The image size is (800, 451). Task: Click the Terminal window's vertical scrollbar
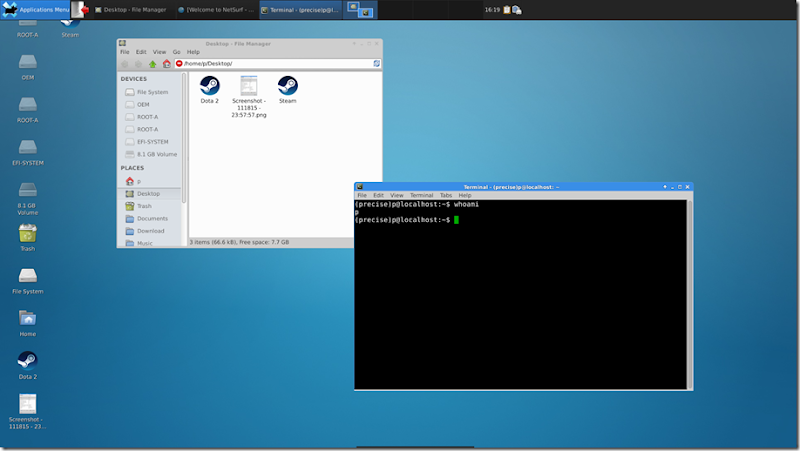tap(690, 294)
